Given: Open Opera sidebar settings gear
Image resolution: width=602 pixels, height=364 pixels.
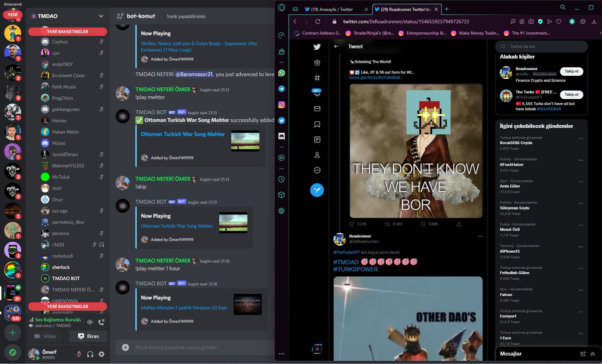Looking at the screenshot, I should (281, 211).
